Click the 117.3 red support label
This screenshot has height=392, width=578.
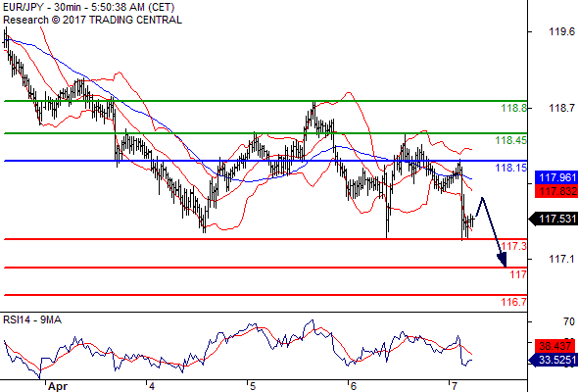(514, 246)
